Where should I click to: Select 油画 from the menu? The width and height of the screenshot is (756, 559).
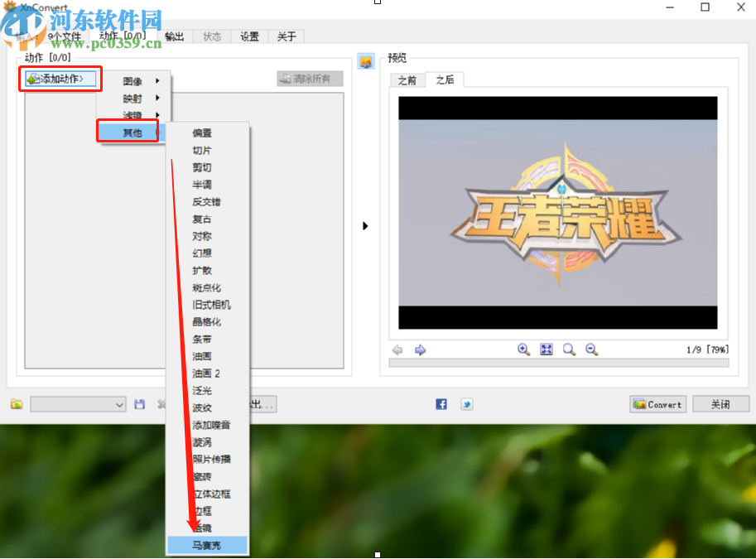(202, 356)
